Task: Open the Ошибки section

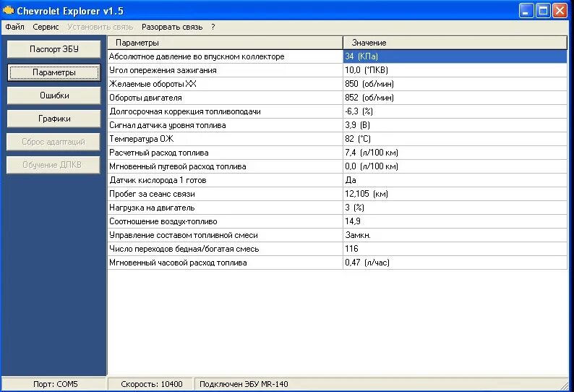Action: click(53, 95)
